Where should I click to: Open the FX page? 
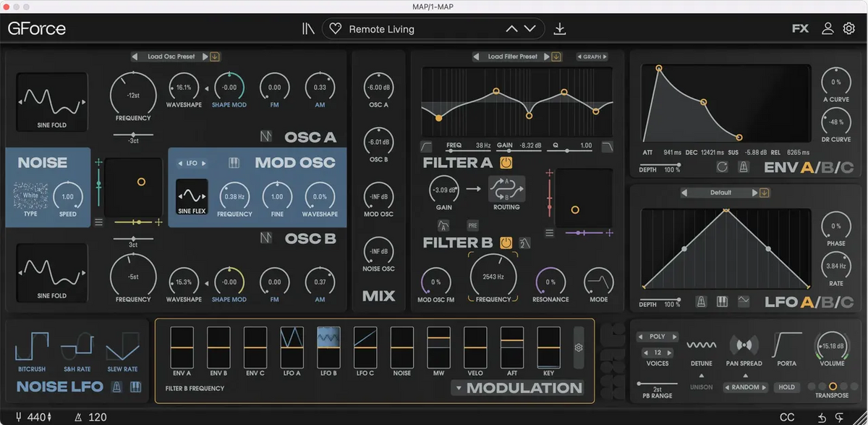801,29
